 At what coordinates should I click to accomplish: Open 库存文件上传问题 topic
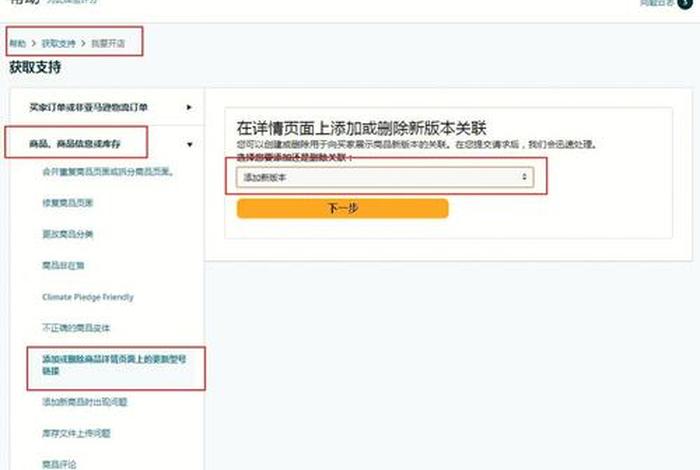[76, 433]
